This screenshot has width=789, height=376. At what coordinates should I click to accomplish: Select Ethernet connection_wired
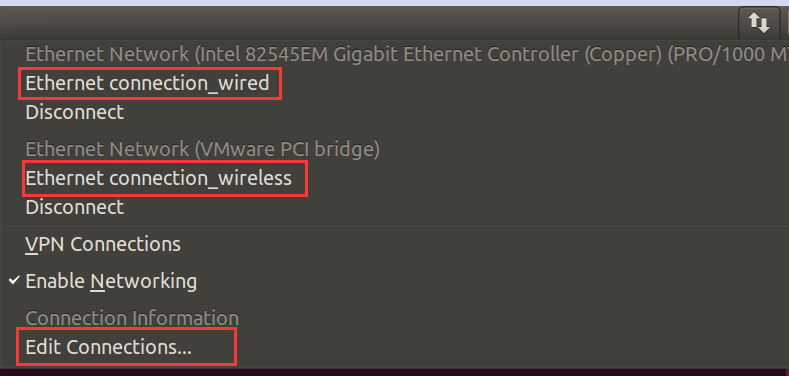[147, 83]
